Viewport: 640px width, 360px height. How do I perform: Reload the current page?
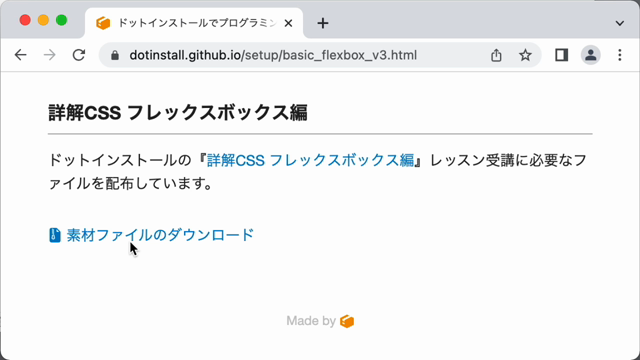pyautogui.click(x=79, y=55)
